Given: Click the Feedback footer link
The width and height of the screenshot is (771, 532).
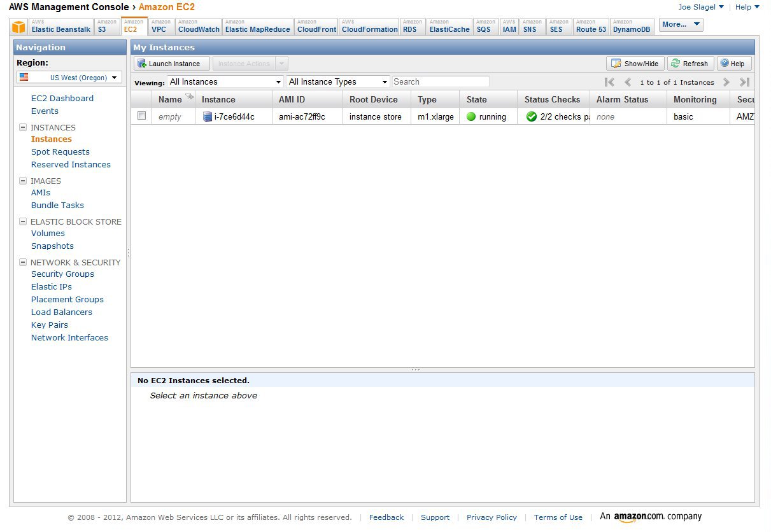Looking at the screenshot, I should [x=386, y=517].
